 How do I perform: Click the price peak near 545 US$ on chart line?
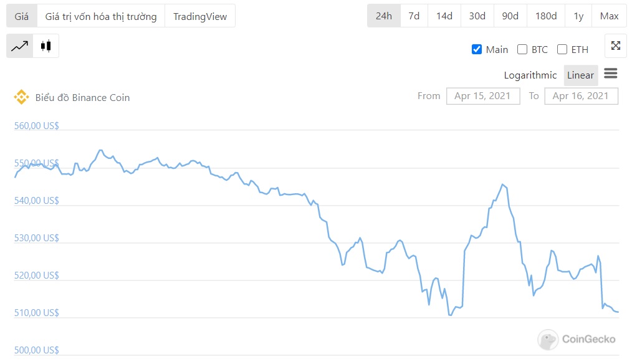point(502,184)
